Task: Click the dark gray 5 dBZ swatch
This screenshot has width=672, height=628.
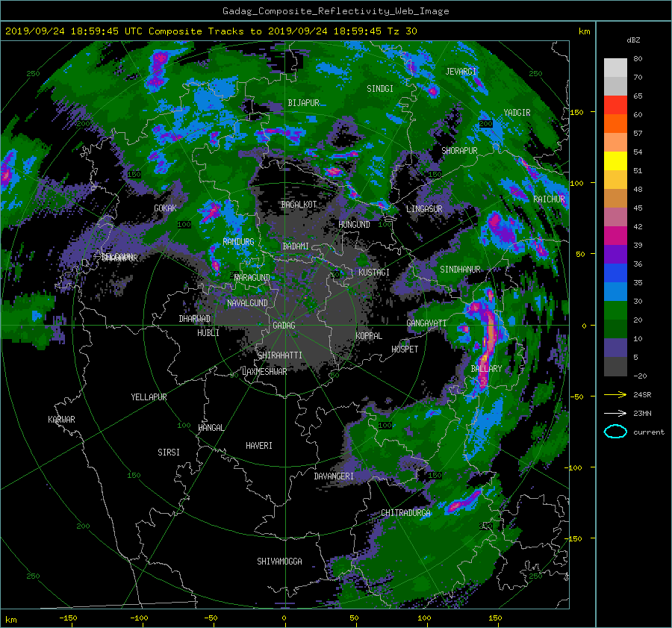Action: coord(615,367)
